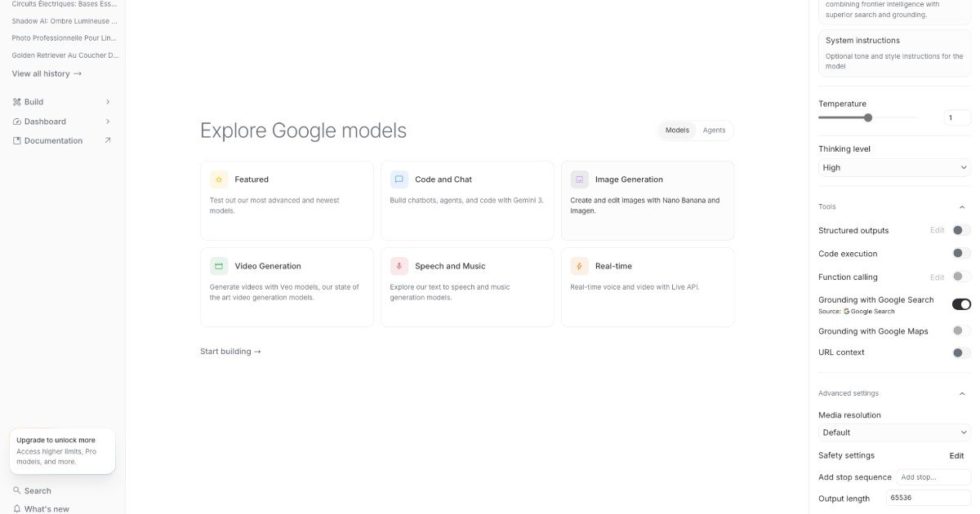Open the Featured models card
980x514 pixels.
[287, 201]
